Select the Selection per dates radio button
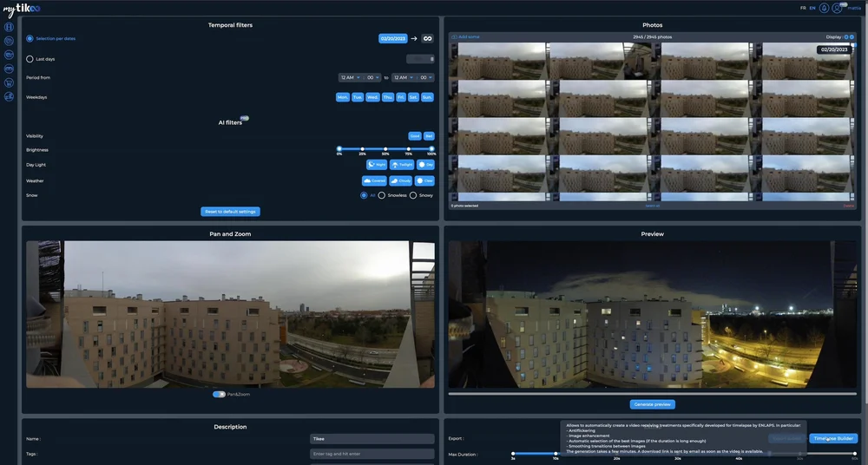 tap(30, 39)
